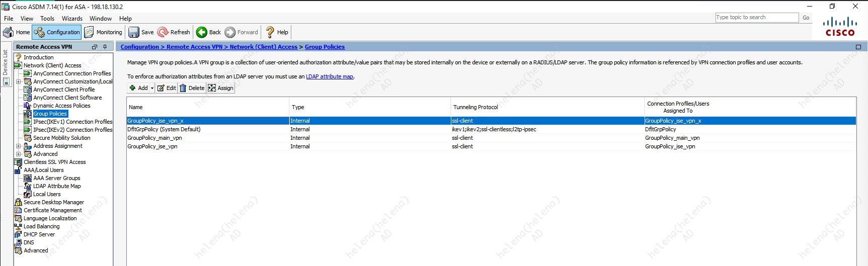The height and width of the screenshot is (266, 868).
Task: Click the topic search input field
Action: pos(756,18)
